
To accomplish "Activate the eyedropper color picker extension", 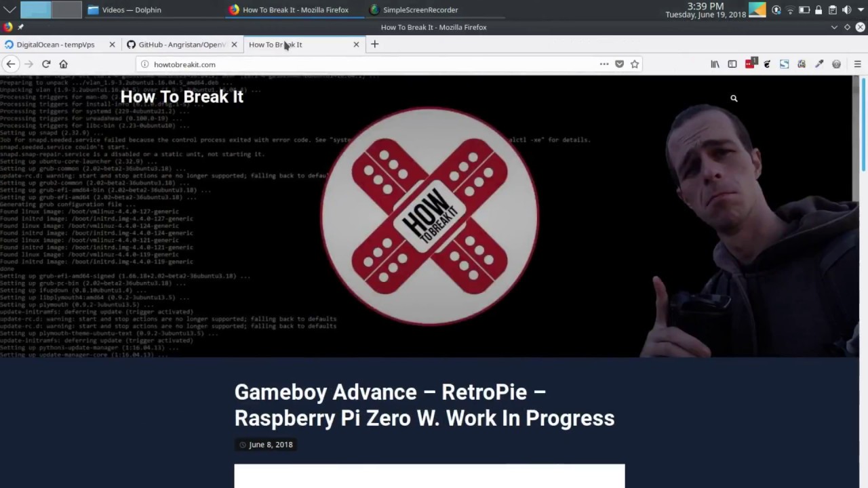I will (819, 64).
